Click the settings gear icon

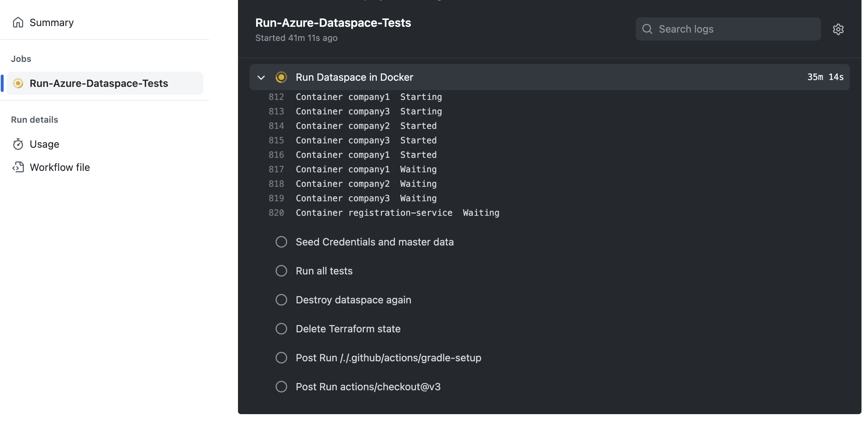(x=838, y=28)
